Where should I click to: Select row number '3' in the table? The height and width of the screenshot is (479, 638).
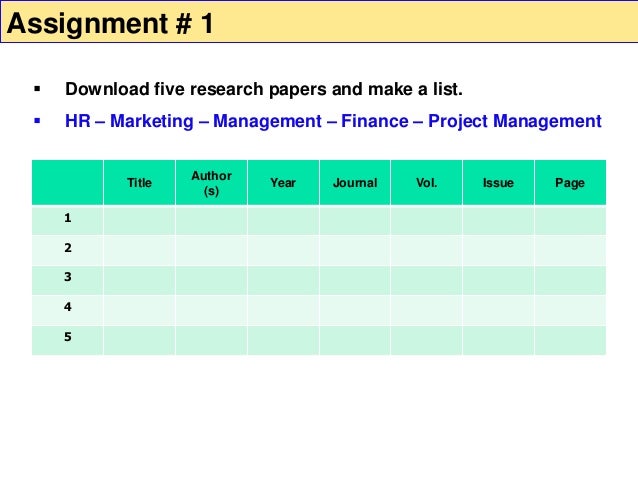pyautogui.click(x=68, y=277)
